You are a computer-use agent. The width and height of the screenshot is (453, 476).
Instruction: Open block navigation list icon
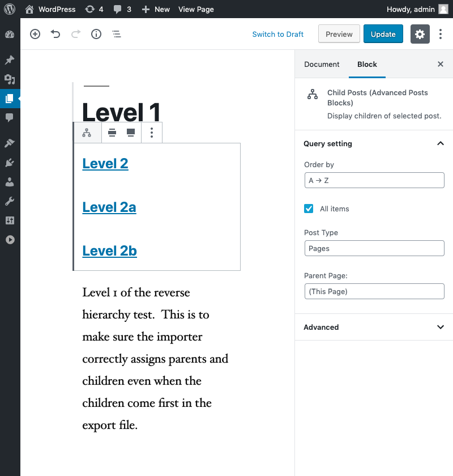[x=117, y=34]
